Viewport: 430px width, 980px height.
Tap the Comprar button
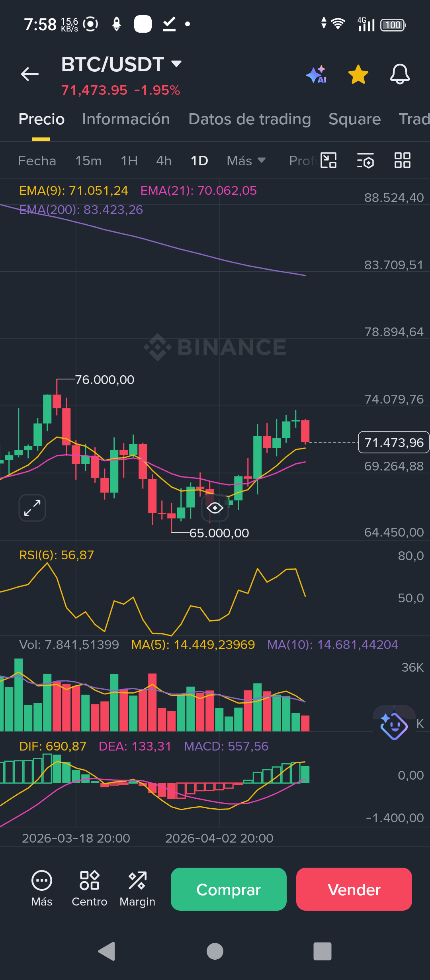pyautogui.click(x=229, y=889)
